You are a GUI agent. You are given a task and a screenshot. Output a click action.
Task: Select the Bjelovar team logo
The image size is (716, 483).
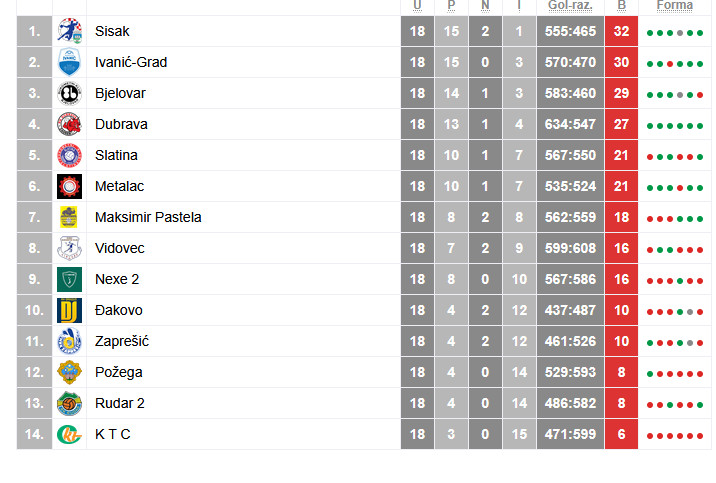pyautogui.click(x=69, y=93)
